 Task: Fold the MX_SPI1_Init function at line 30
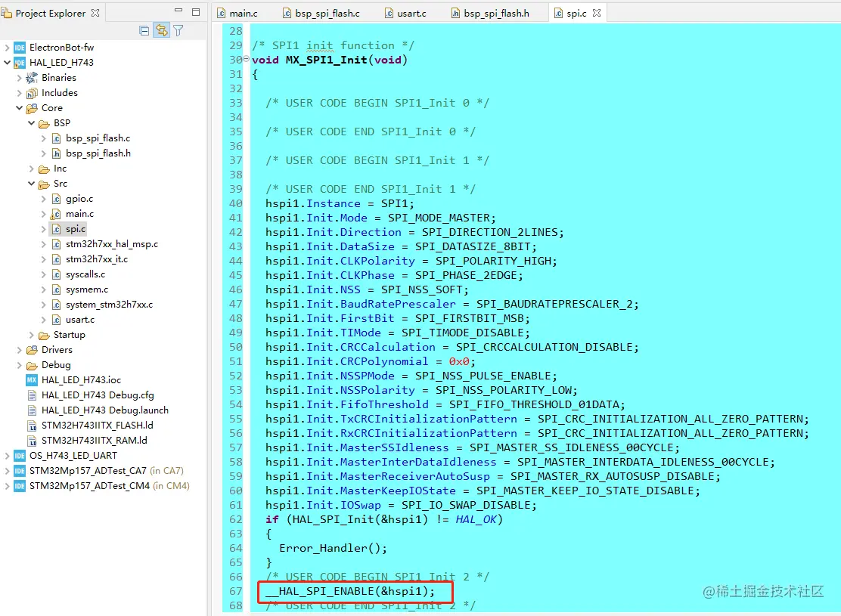click(x=247, y=59)
